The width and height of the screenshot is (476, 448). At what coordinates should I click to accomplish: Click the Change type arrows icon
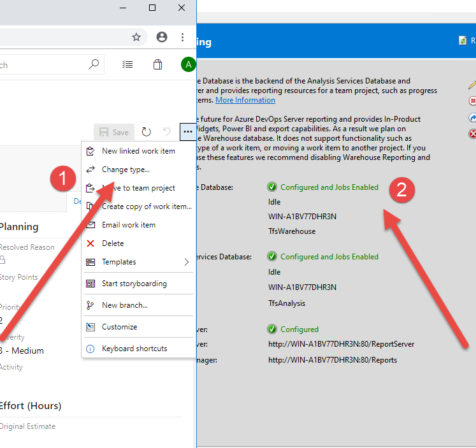tap(90, 170)
